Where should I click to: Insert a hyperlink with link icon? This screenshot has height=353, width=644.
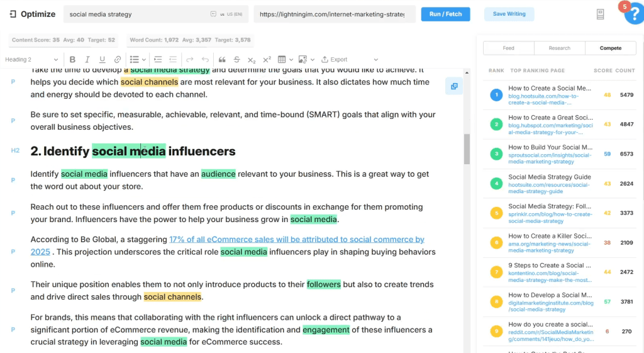(x=118, y=60)
